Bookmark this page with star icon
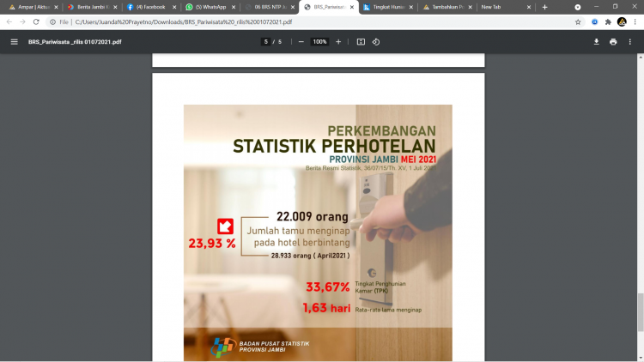644x362 pixels. 578,21
